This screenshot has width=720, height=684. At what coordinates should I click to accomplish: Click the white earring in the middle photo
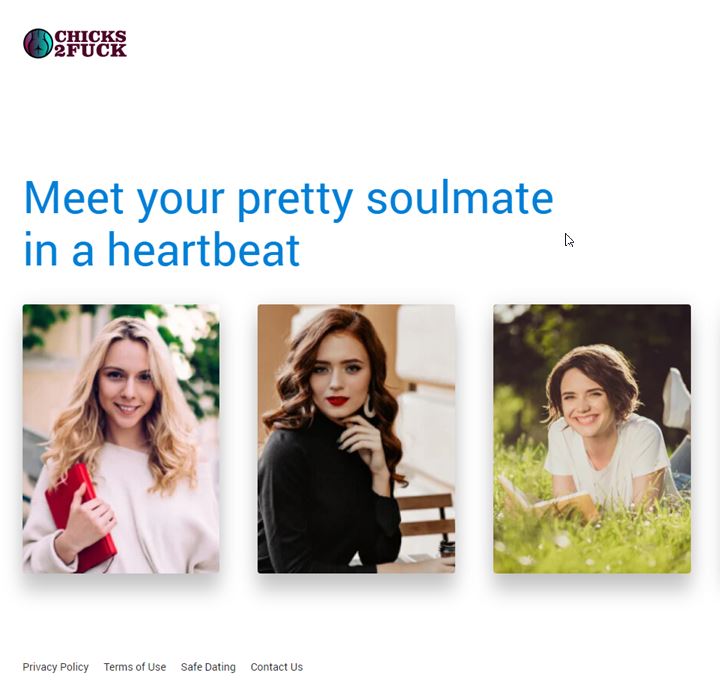(369, 406)
